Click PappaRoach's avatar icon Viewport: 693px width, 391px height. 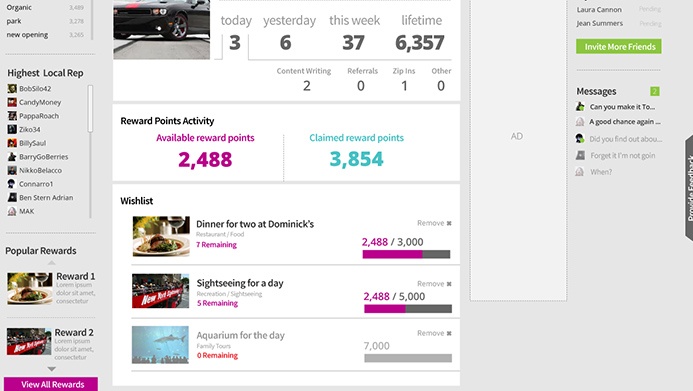12,116
